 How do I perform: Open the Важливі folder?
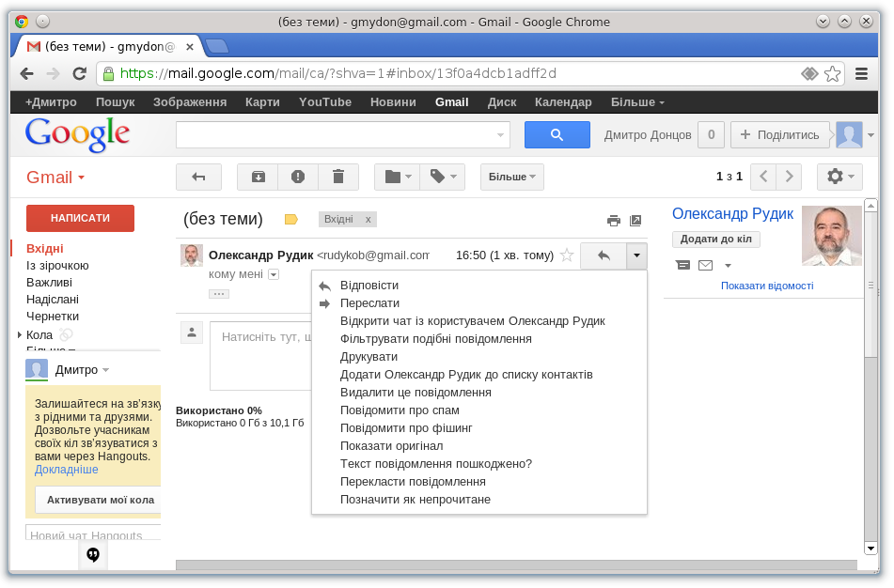[x=49, y=282]
